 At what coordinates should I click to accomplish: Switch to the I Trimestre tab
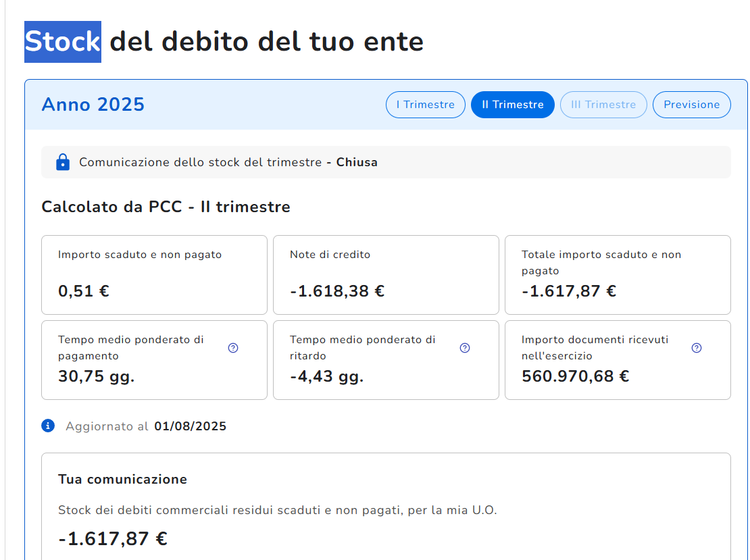click(425, 105)
